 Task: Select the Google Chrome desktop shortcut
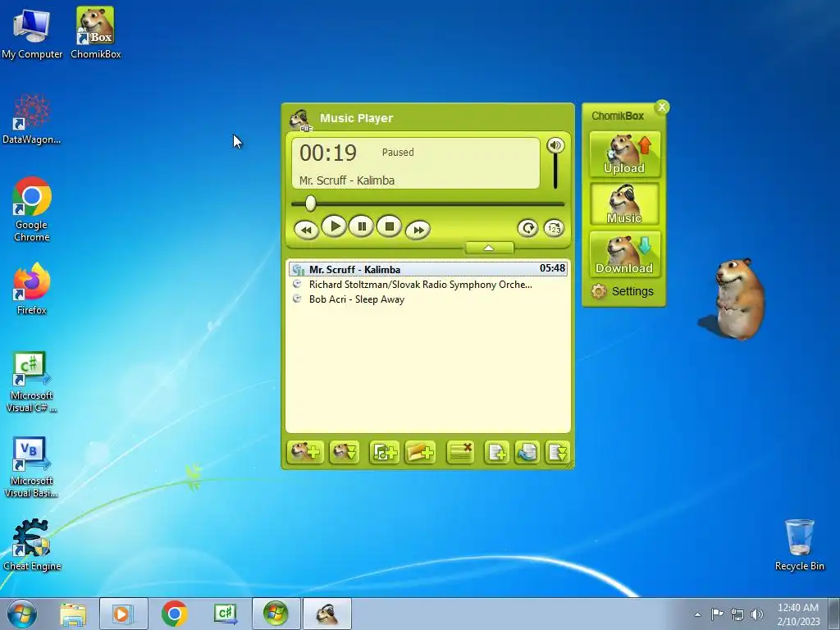click(x=32, y=209)
